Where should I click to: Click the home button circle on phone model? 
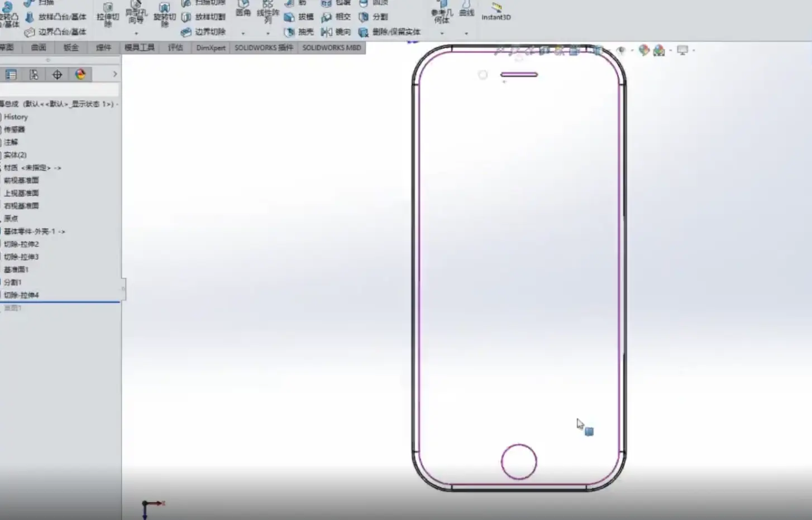(x=519, y=462)
